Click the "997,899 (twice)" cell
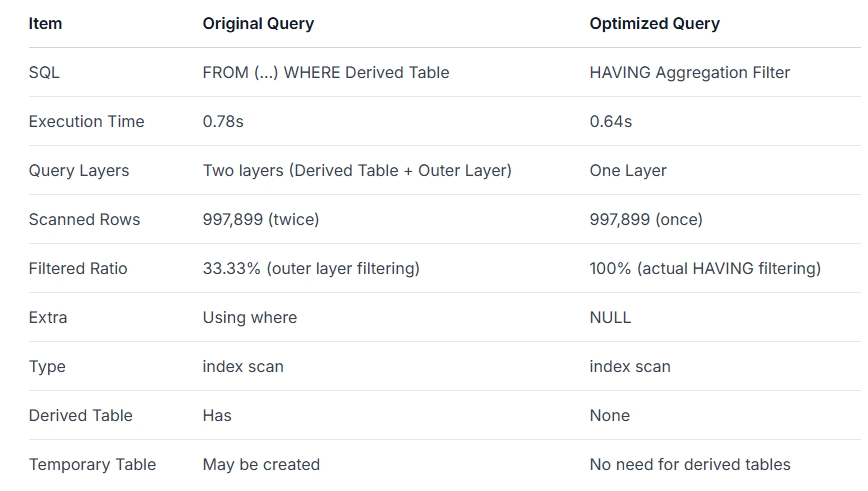Image resolution: width=868 pixels, height=491 pixels. (260, 219)
